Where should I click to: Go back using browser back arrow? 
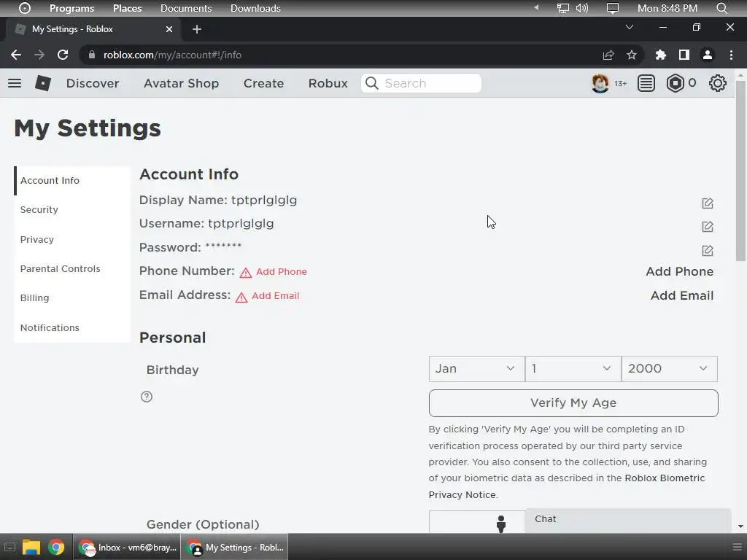(x=16, y=55)
